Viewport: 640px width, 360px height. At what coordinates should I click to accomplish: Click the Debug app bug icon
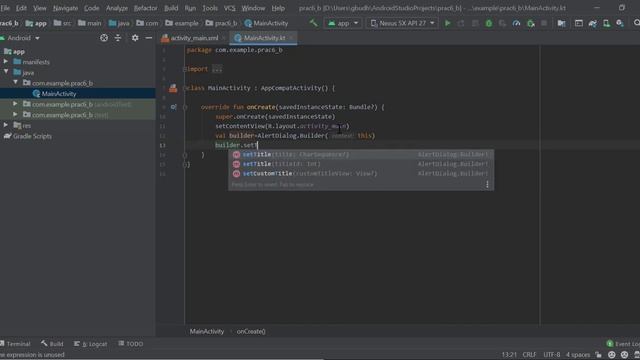[489, 23]
